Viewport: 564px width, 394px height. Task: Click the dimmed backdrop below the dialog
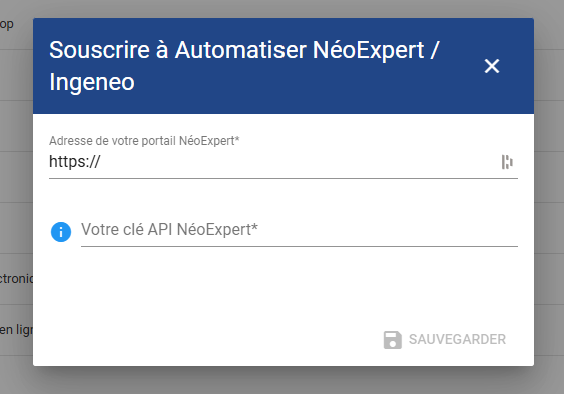(282, 381)
